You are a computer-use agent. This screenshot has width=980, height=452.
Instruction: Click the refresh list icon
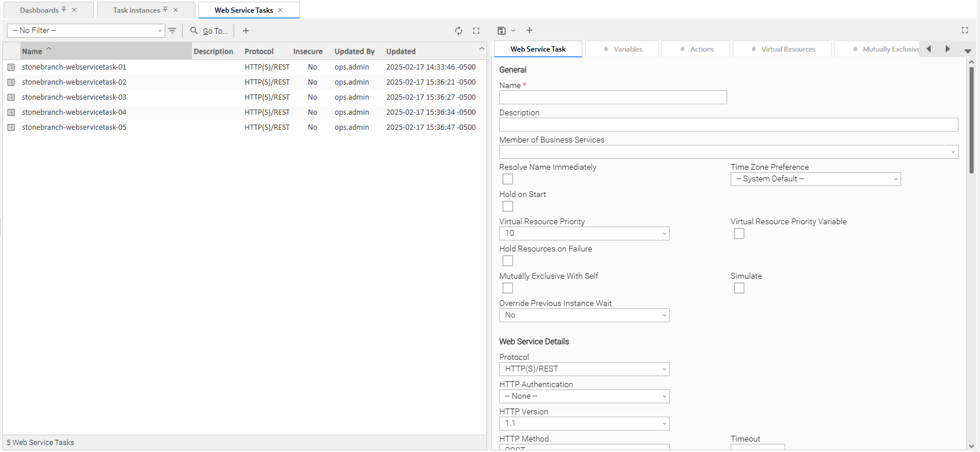click(459, 31)
